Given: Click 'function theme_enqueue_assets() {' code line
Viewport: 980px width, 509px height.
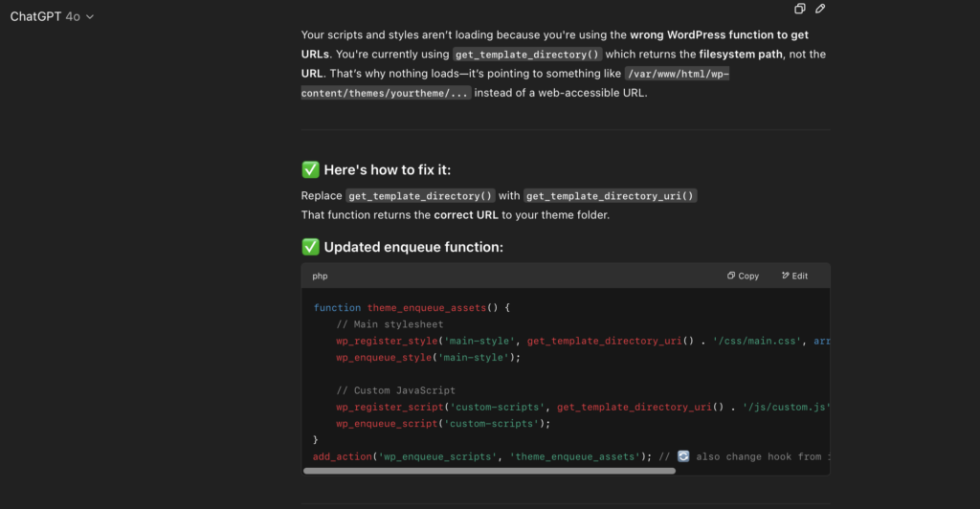Looking at the screenshot, I should coord(412,307).
